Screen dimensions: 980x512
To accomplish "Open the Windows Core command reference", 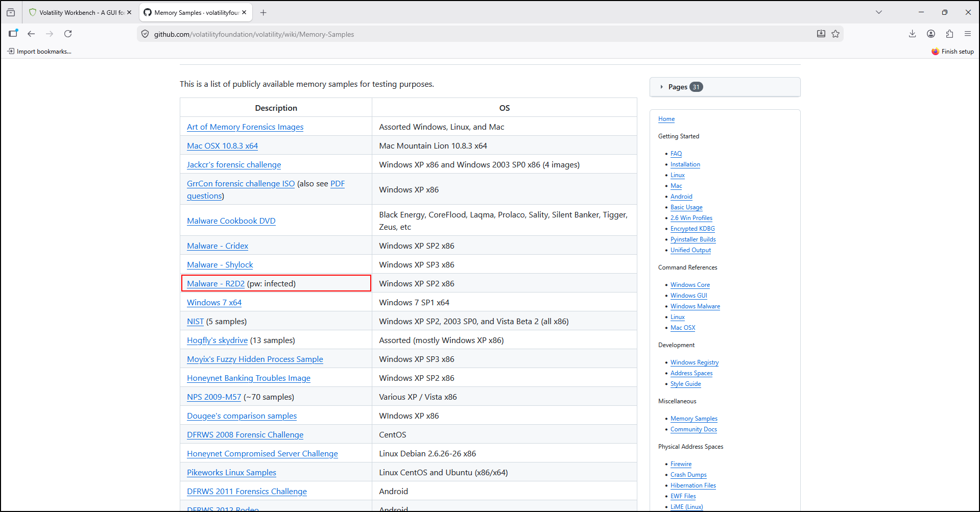I will (x=690, y=285).
